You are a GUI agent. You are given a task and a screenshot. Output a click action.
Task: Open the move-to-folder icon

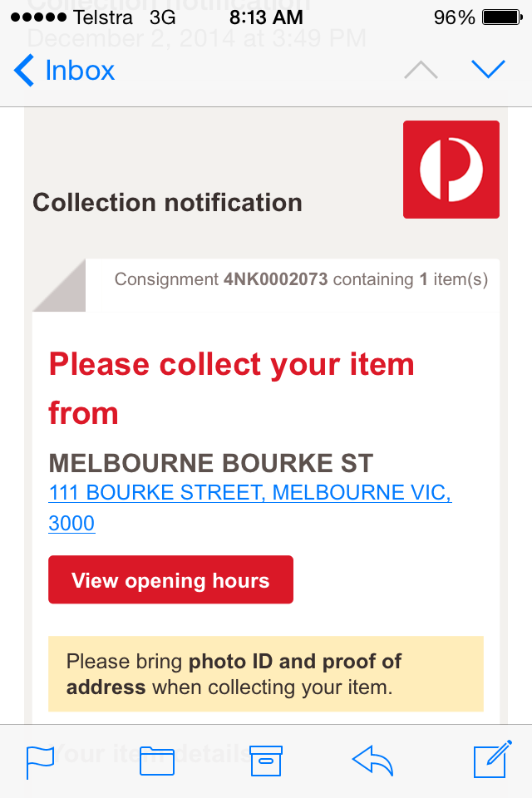[x=157, y=761]
